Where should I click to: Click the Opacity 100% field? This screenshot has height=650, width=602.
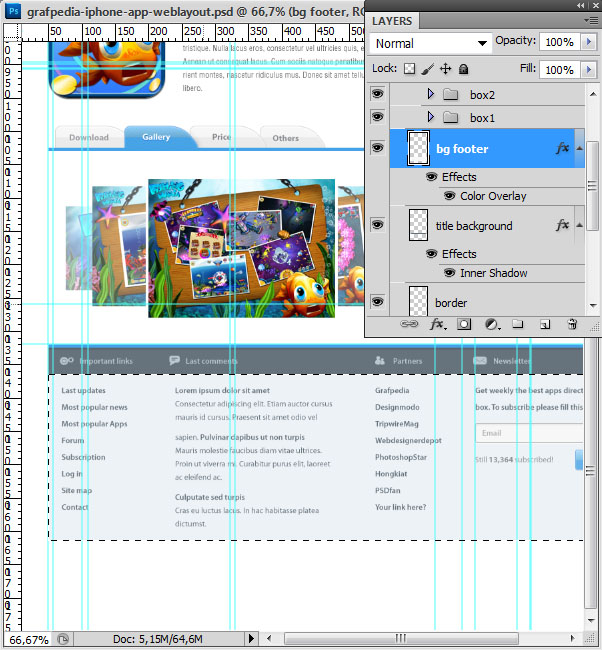coord(559,42)
